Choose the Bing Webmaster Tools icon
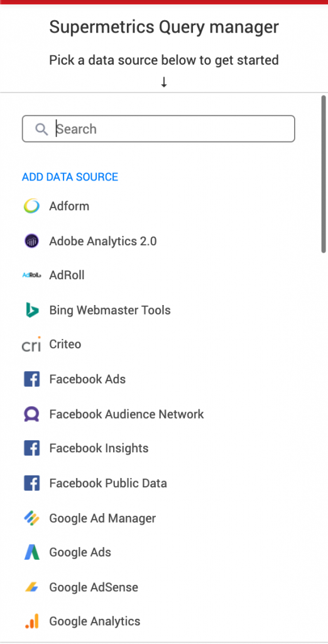The image size is (328, 644). click(x=31, y=309)
